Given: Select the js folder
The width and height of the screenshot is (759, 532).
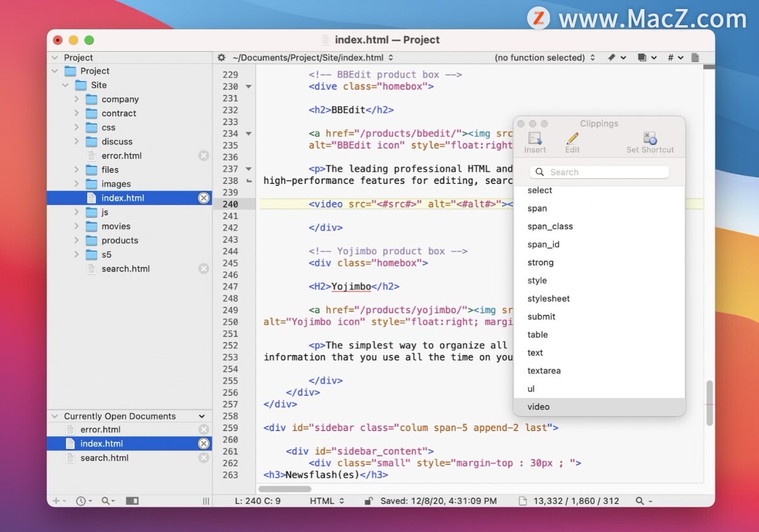Looking at the screenshot, I should pyautogui.click(x=129, y=212).
